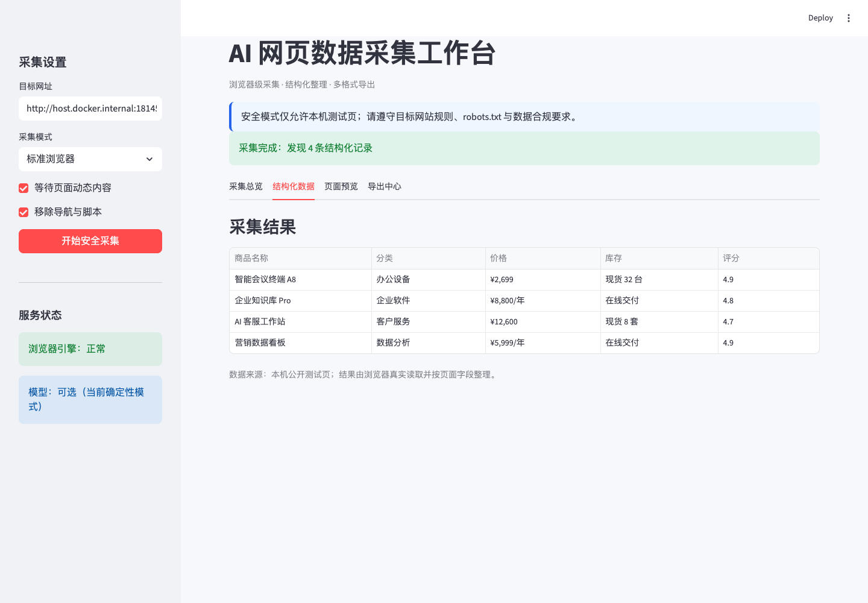Click the 浏览器引擎：正常 status box
868x603 pixels.
[90, 349]
